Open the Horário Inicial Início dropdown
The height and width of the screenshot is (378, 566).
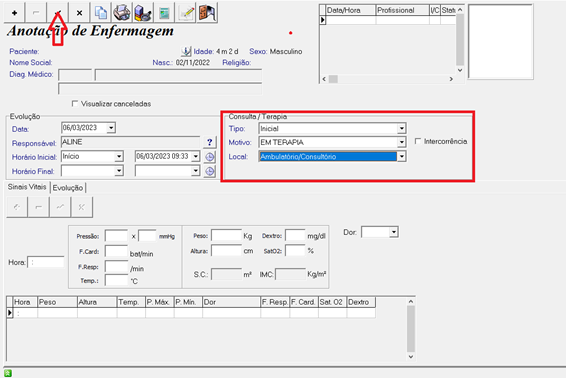tap(119, 156)
